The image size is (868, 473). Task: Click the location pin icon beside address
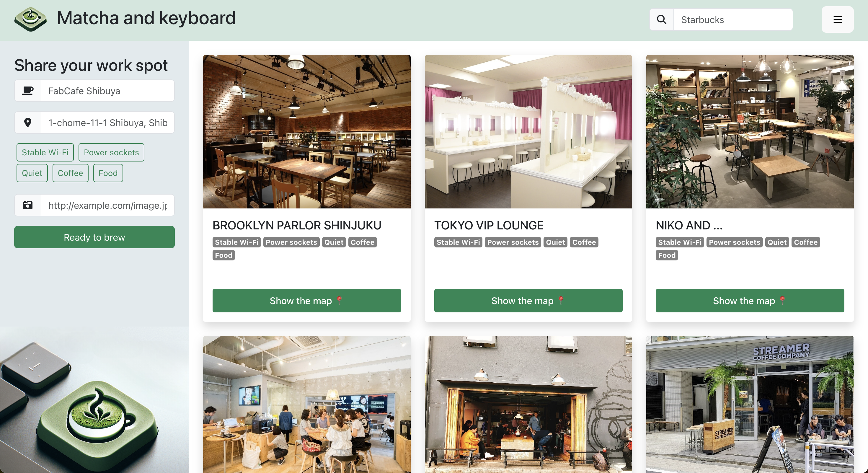[28, 123]
